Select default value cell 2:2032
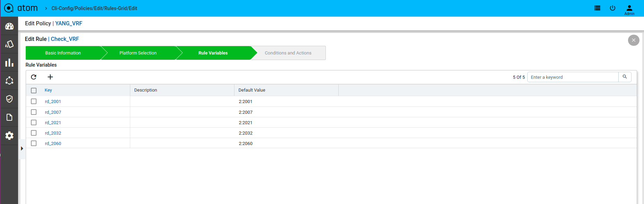This screenshot has height=204, width=644. (x=246, y=133)
